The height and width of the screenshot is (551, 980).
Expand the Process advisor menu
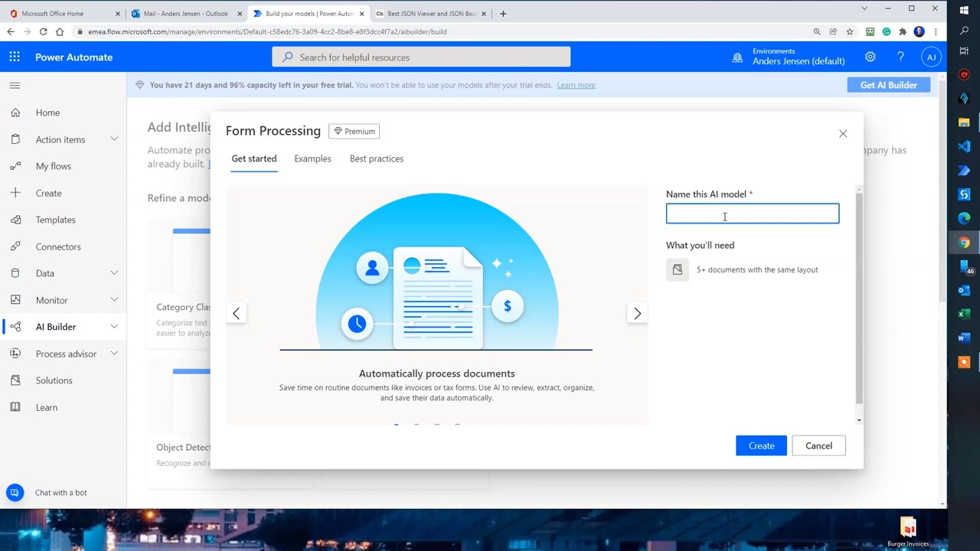click(x=114, y=354)
